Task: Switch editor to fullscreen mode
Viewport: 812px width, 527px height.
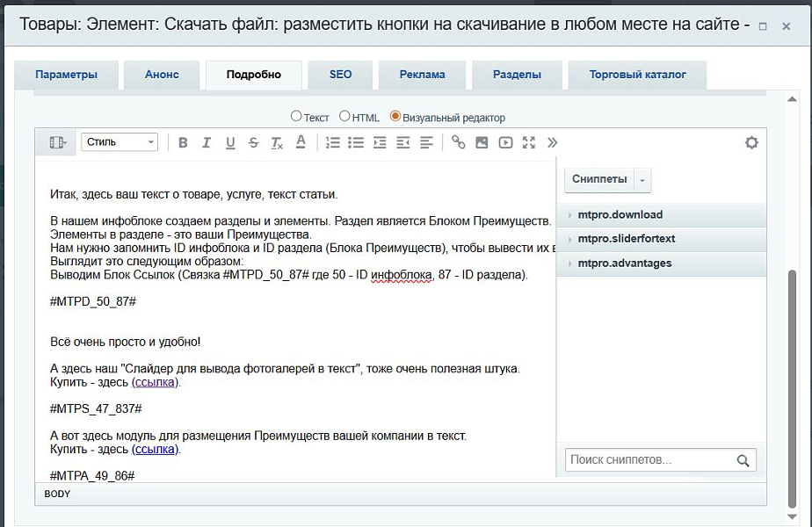Action: click(x=529, y=142)
